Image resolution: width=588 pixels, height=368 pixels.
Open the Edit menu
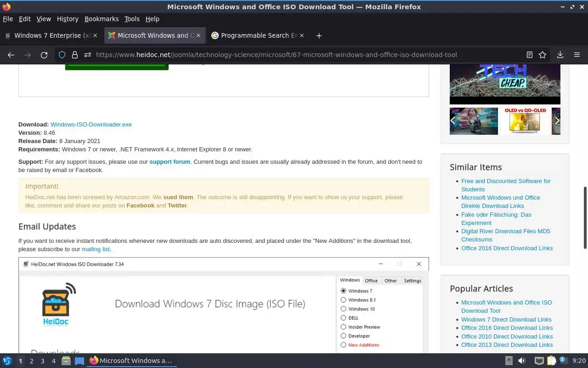(x=25, y=19)
